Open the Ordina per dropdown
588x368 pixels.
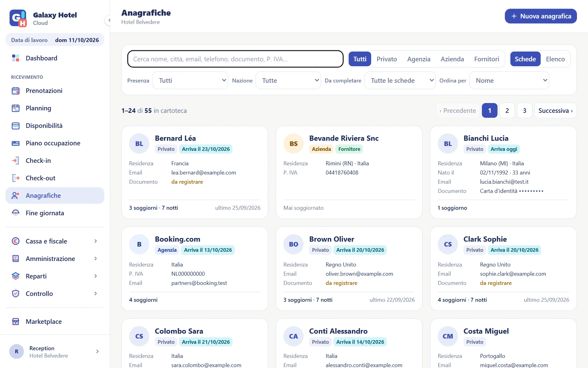pyautogui.click(x=509, y=80)
